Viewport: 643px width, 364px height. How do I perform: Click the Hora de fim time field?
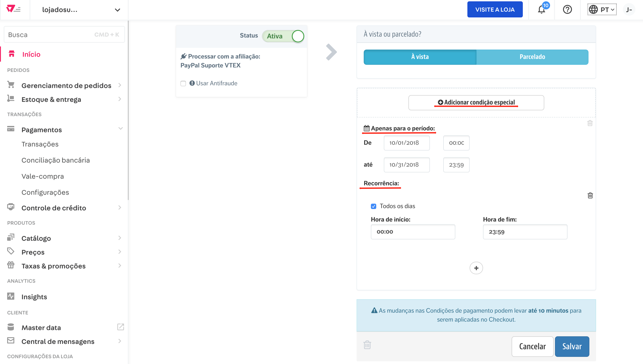point(525,232)
